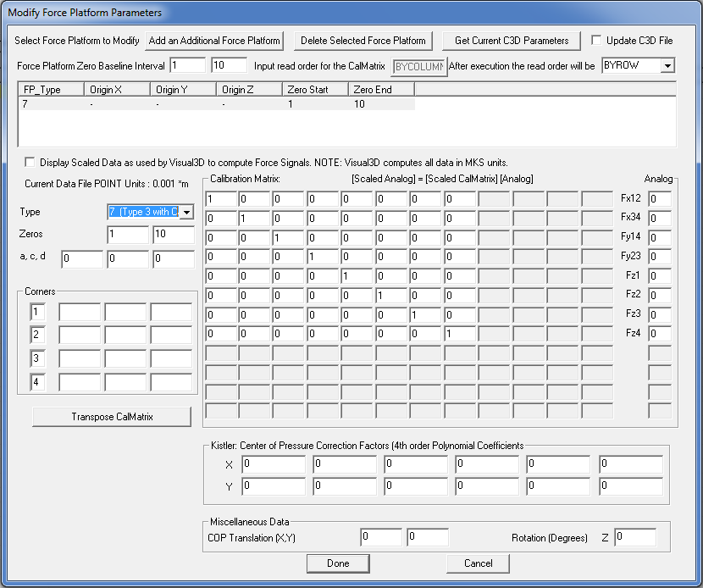Click COP Translation X field
Image resolution: width=703 pixels, height=588 pixels.
[381, 537]
